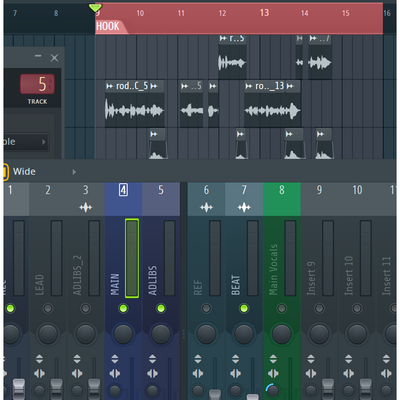The width and height of the screenshot is (400, 400).
Task: Click the ro.._13 clip menu arrow icon
Action: (249, 86)
